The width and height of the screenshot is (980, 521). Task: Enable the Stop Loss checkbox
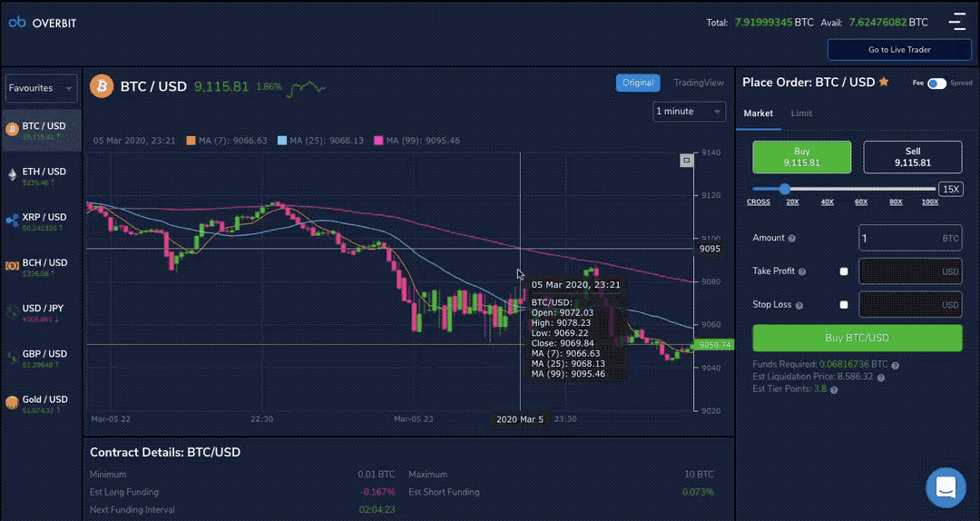coord(844,305)
